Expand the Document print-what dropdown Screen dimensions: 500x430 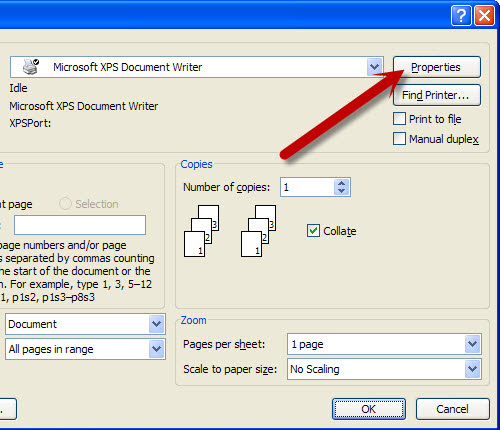(157, 324)
